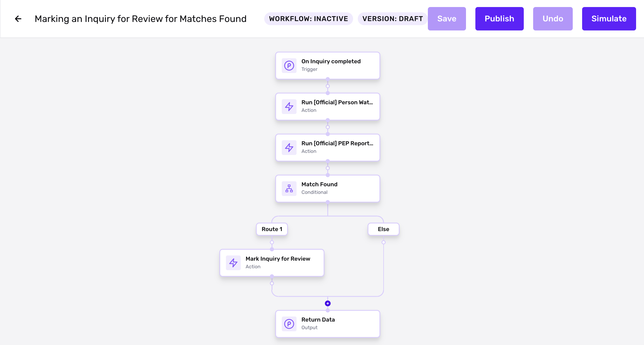Image resolution: width=644 pixels, height=345 pixels.
Task: Click the Action lightning bolt icon on Run PEP Report
Action: (289, 147)
